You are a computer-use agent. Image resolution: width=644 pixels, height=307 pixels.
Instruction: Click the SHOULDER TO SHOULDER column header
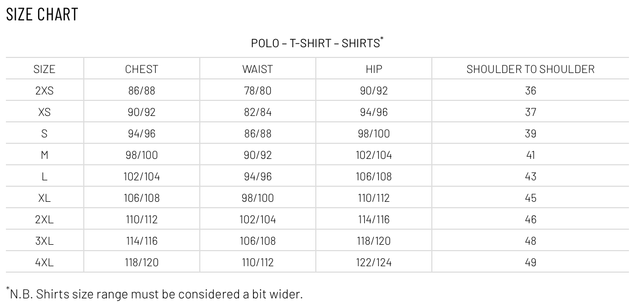[531, 69]
